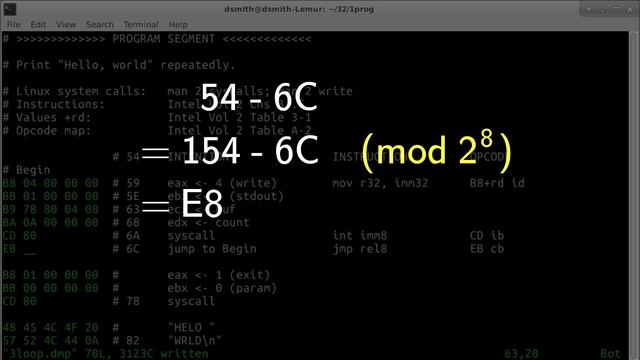Click the '# Instructions:' comment text
The height and width of the screenshot is (360, 640).
(x=53, y=104)
